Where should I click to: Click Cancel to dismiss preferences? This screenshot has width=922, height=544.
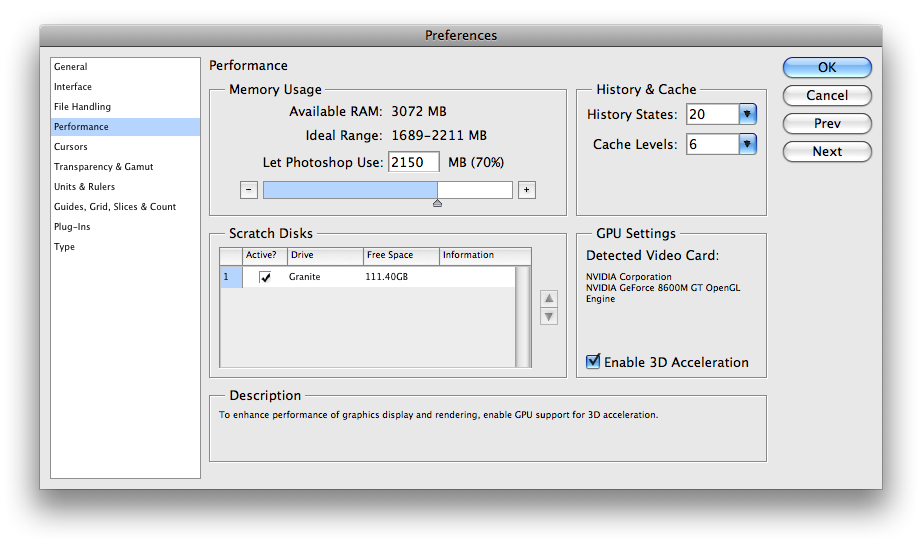tap(827, 96)
